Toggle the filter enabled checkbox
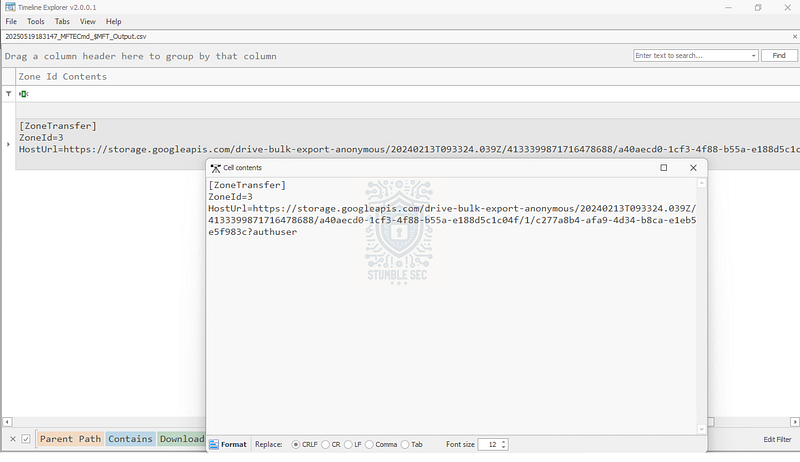Screen dimensions: 800x462 [x=26, y=439]
